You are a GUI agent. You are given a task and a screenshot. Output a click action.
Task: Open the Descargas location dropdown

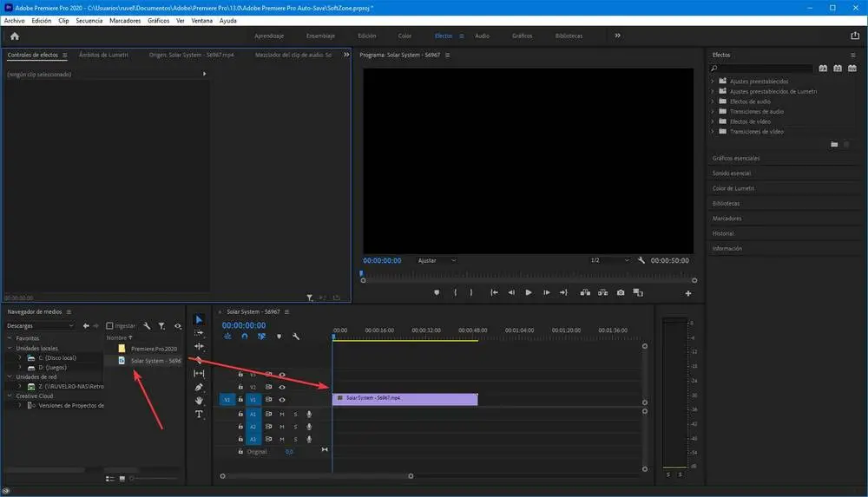click(40, 326)
